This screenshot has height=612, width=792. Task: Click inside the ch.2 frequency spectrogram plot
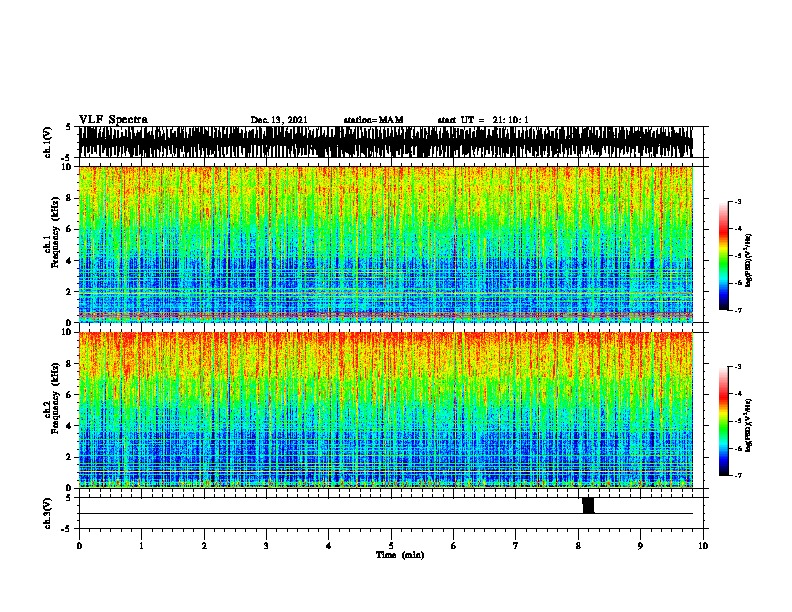(x=386, y=410)
